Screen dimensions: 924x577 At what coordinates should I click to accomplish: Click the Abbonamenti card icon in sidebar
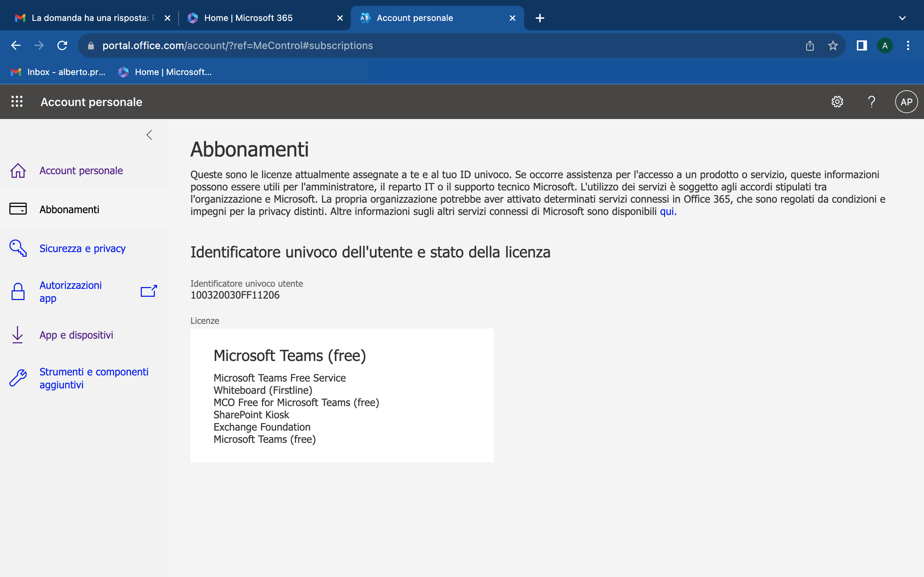[18, 209]
